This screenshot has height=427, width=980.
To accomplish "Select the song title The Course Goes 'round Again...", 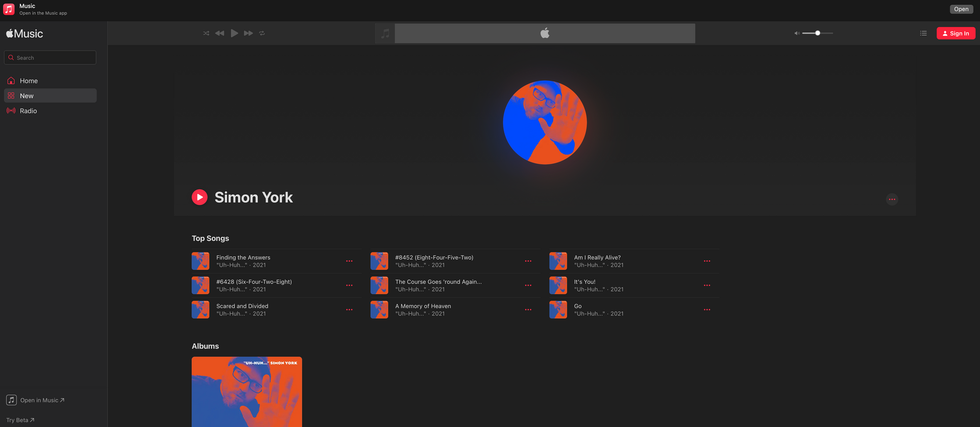I will point(438,282).
